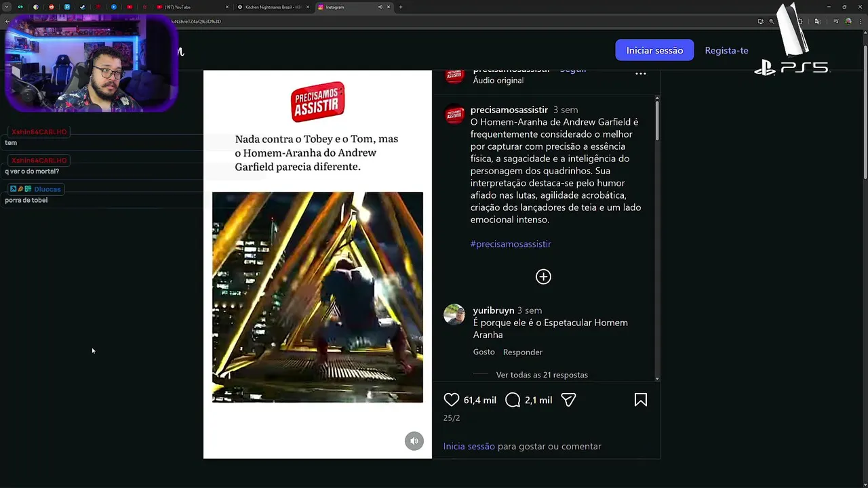Close the Instagram tab
The width and height of the screenshot is (868, 488).
tap(389, 7)
